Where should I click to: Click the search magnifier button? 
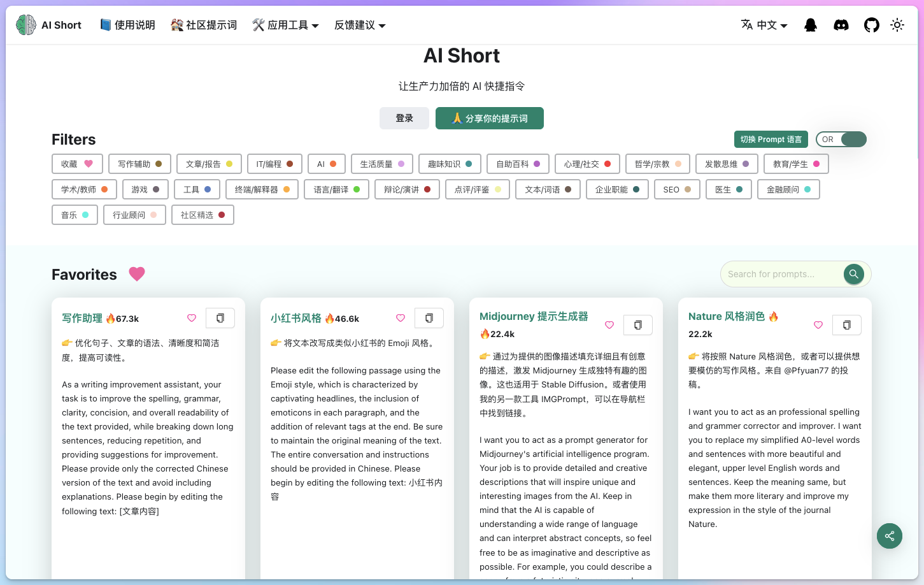(854, 274)
